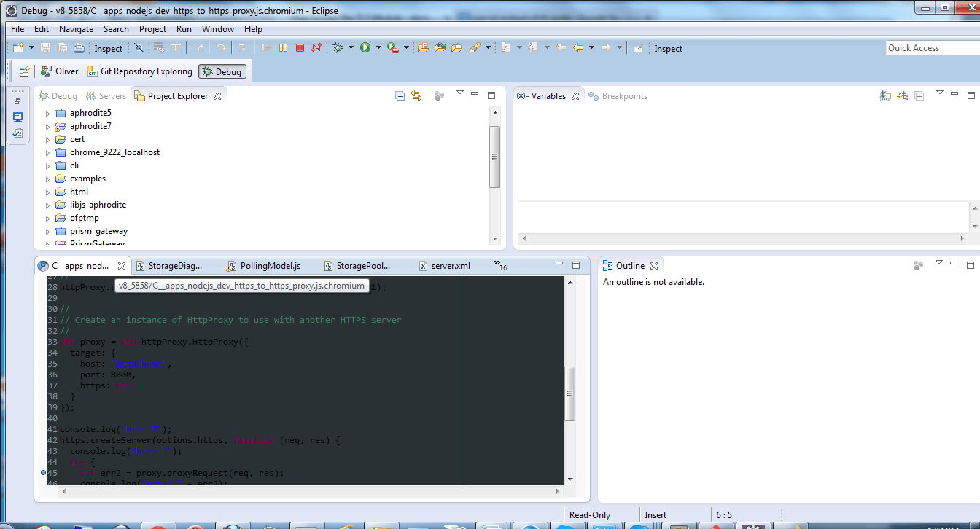
Task: Collapse All in Project Explorer
Action: click(x=400, y=95)
